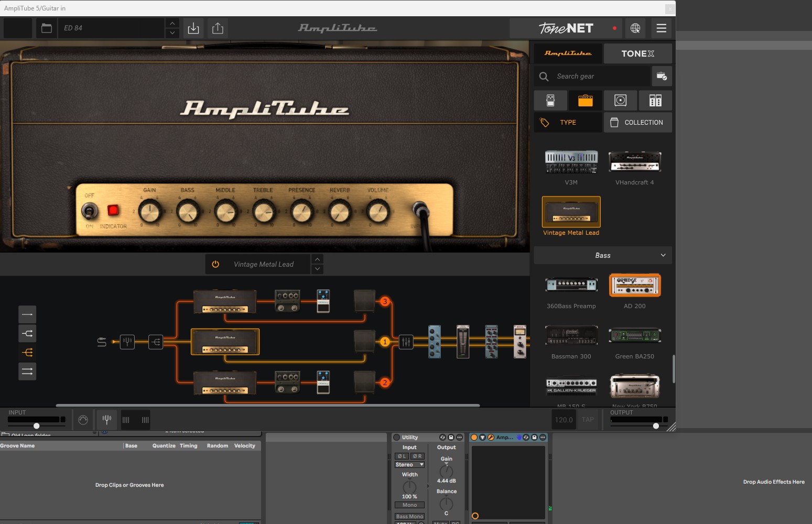The image size is (812, 524).
Task: Toggle right phase invert ØR in Utility
Action: (x=417, y=456)
